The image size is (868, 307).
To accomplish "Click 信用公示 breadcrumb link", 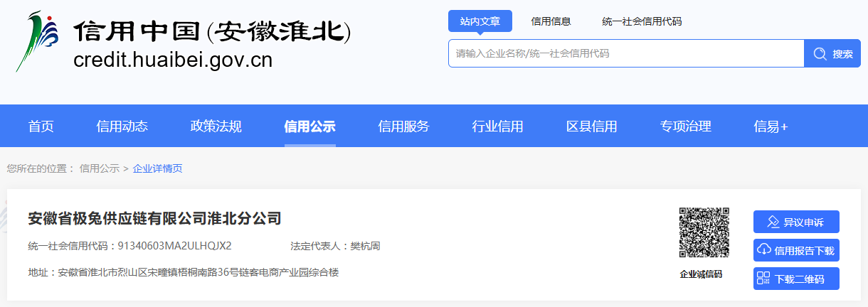I will click(x=100, y=168).
